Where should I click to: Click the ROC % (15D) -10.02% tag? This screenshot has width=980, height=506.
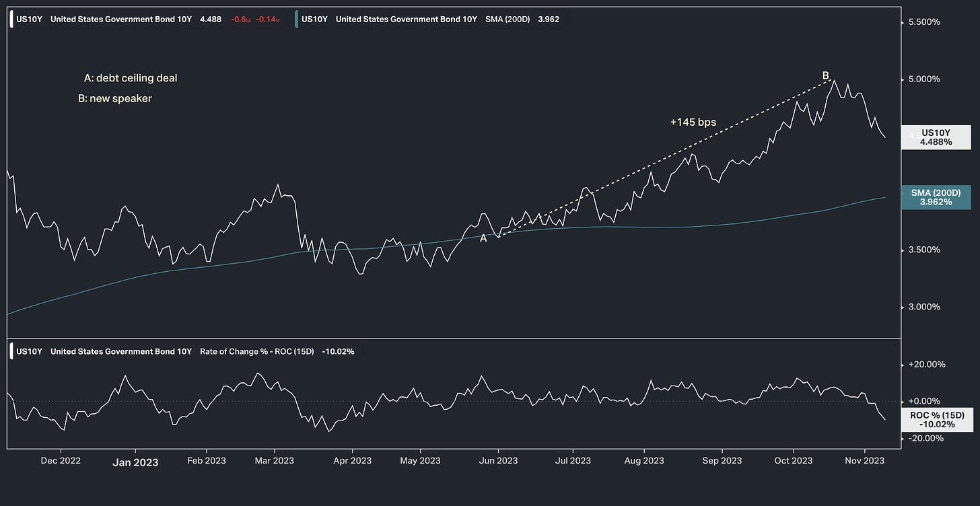936,420
